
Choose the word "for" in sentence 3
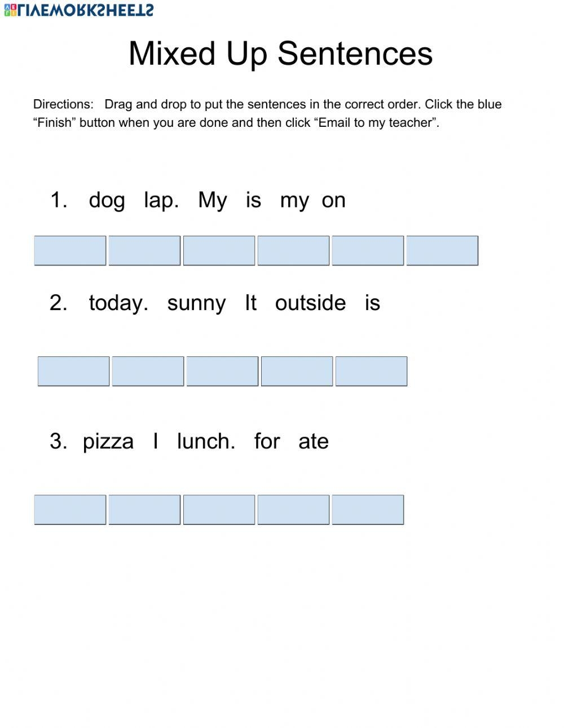point(267,442)
